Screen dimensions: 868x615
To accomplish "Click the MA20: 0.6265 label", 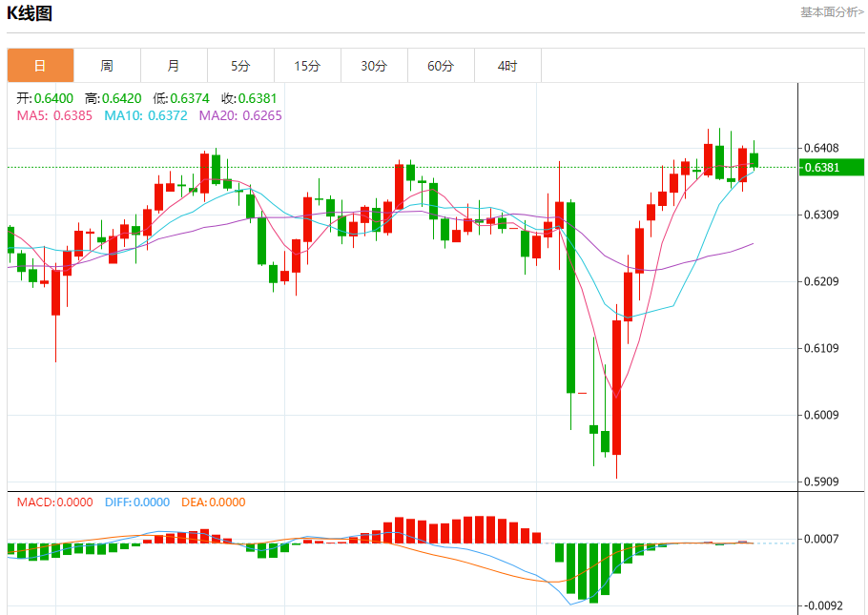I will click(x=240, y=115).
